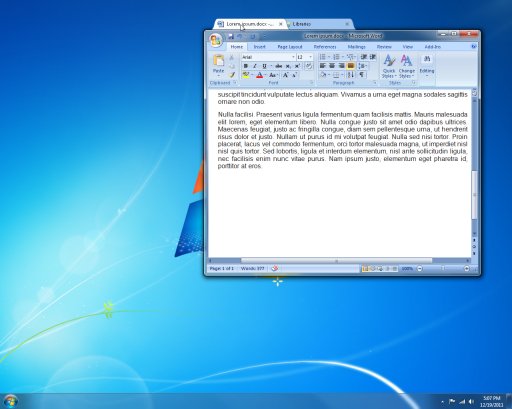This screenshot has height=409, width=512.
Task: Toggle superscript formatting
Action: click(297, 66)
